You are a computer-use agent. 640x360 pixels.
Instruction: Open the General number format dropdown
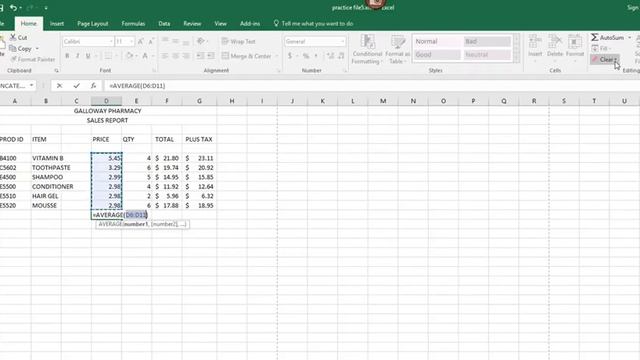pyautogui.click(x=342, y=41)
